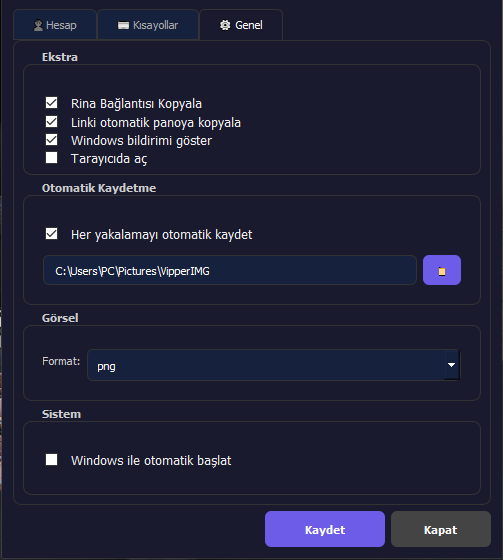Click the Kapat button

tap(441, 529)
